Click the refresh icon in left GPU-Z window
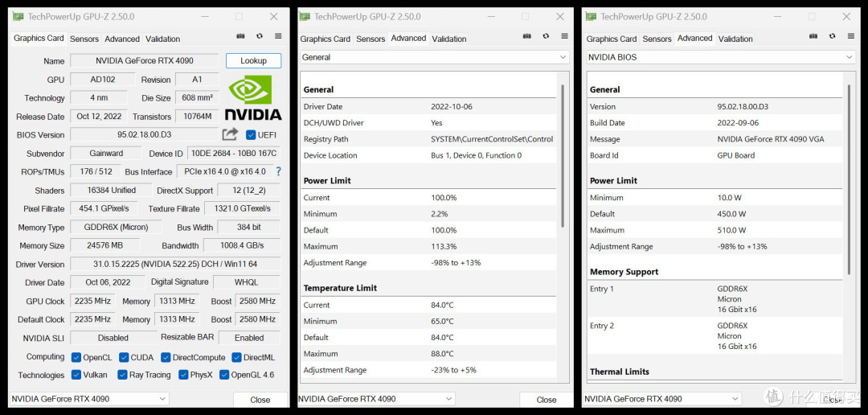 point(260,36)
